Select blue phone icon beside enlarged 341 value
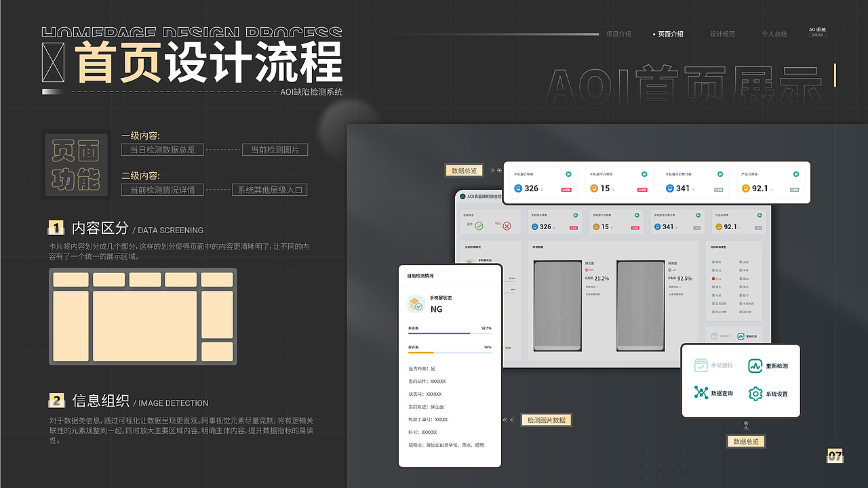This screenshot has height=488, width=868. pos(669,188)
